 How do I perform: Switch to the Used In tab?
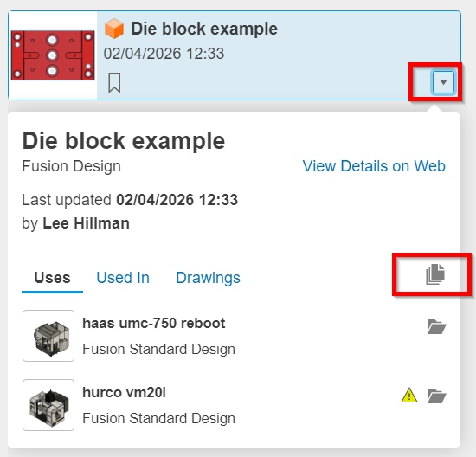[123, 278]
